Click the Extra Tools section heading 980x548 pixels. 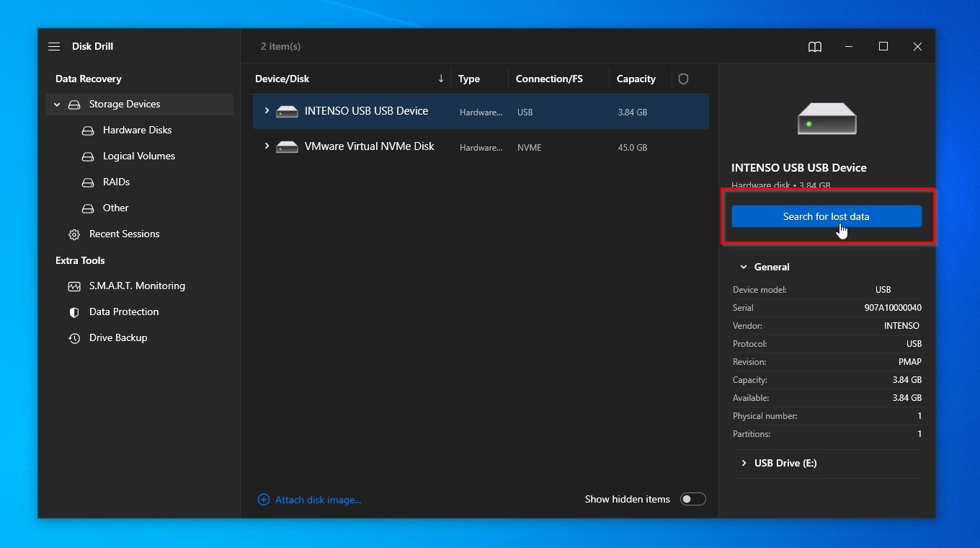[x=80, y=260]
